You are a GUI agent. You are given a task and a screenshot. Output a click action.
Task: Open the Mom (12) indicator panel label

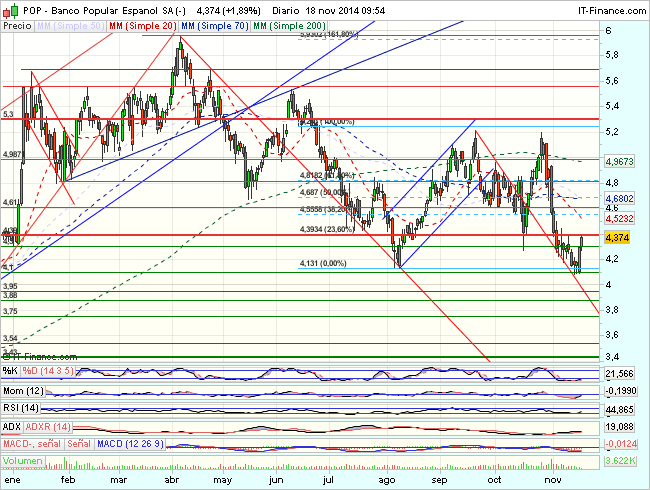24,389
